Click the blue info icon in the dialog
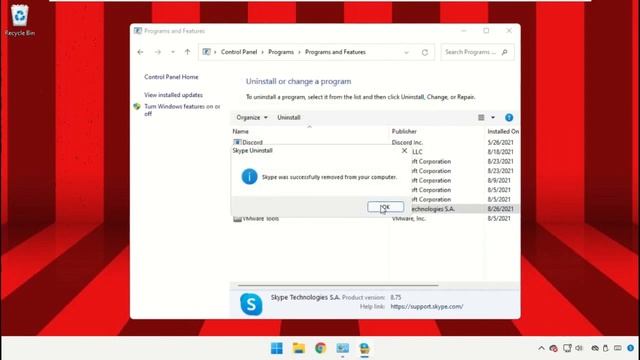640x360 pixels. point(249,177)
